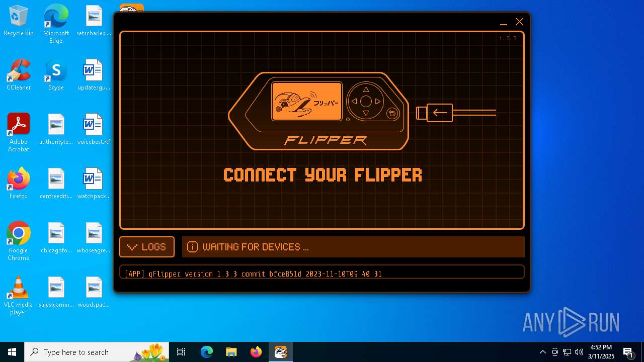Launch Edge from the taskbar
644x362 pixels.
pyautogui.click(x=207, y=352)
